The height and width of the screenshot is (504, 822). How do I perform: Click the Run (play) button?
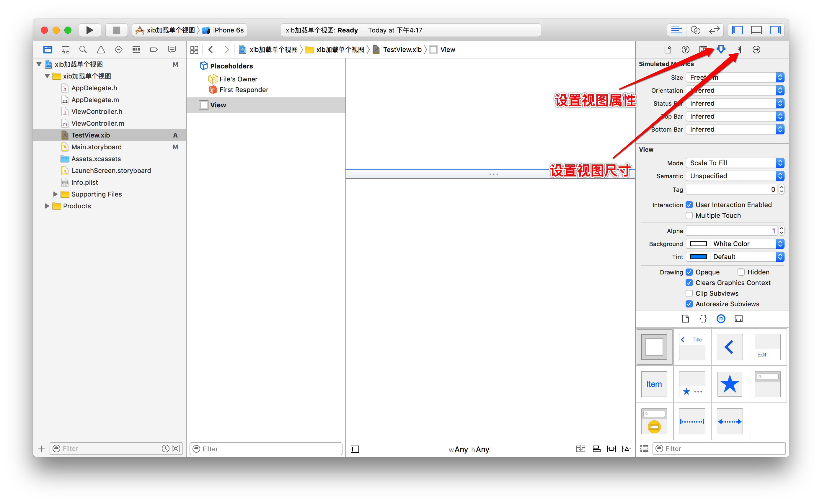[x=89, y=30]
